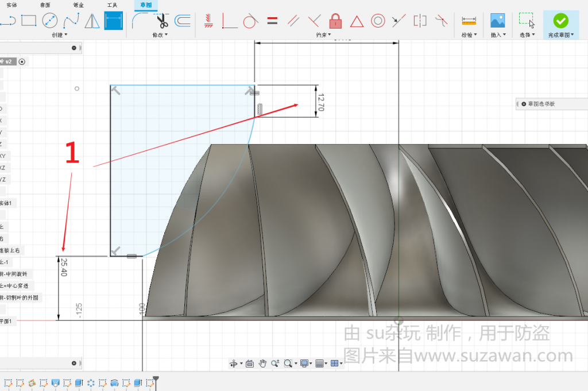Open the 修改 (Modify) dropdown
Screen dimensions: 588x391
pyautogui.click(x=160, y=35)
